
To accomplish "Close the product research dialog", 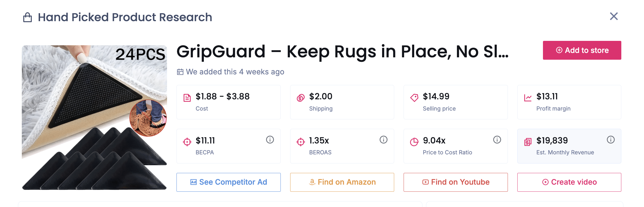I will pos(614,16).
